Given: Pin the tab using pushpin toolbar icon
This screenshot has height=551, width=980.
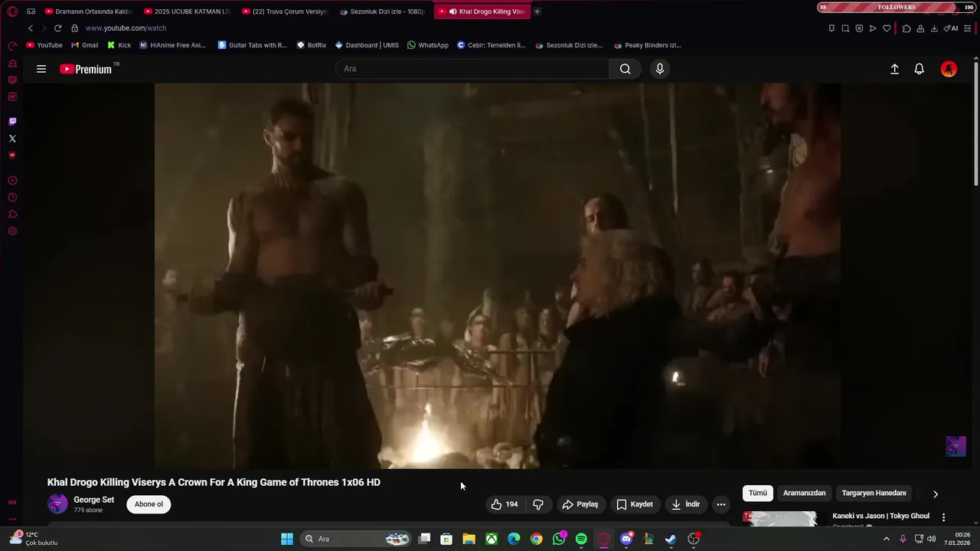Looking at the screenshot, I should pos(831,28).
